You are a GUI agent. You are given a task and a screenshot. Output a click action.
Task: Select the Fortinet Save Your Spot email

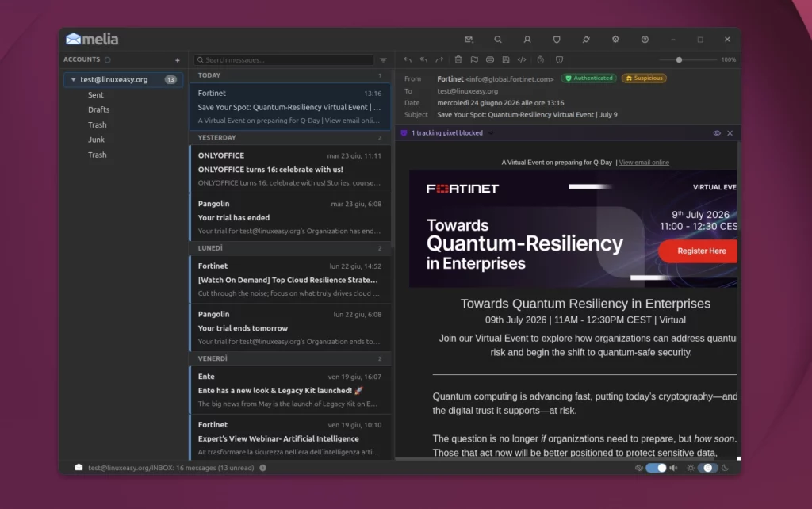pos(289,107)
